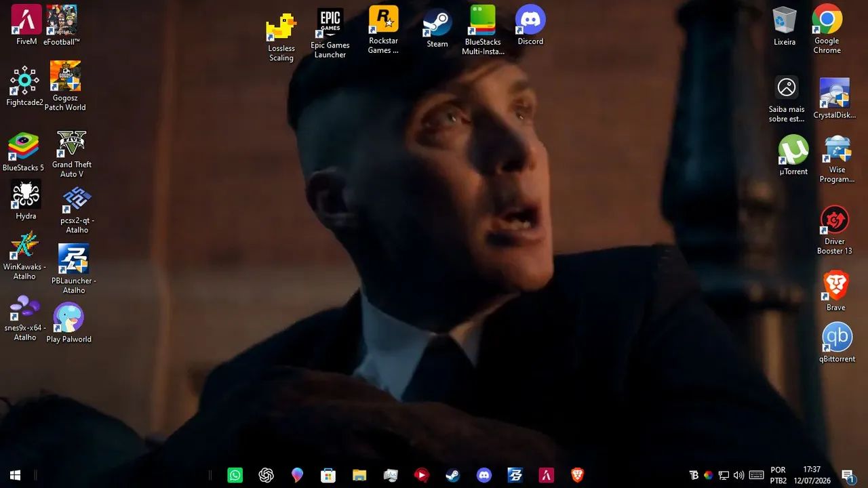The width and height of the screenshot is (868, 488).
Task: Select the Lossless Scaling duck icon
Action: click(x=281, y=37)
